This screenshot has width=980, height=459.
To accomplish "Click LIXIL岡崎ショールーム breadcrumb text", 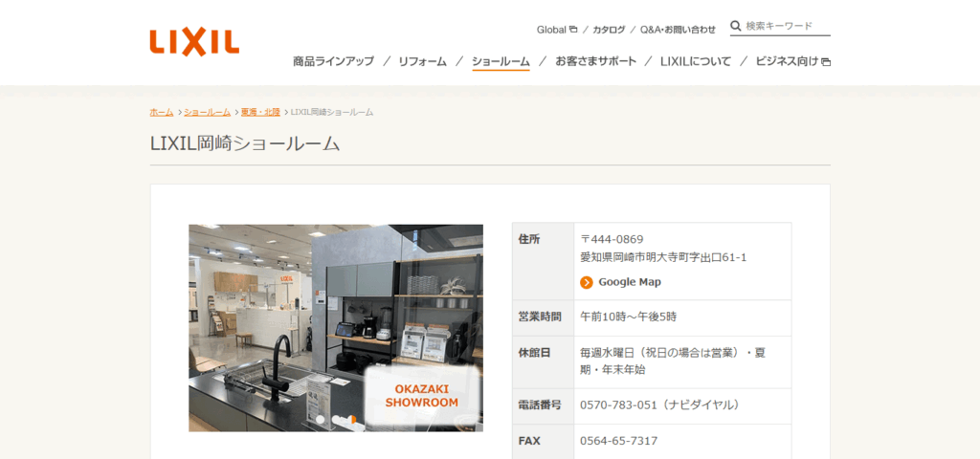I will 332,112.
